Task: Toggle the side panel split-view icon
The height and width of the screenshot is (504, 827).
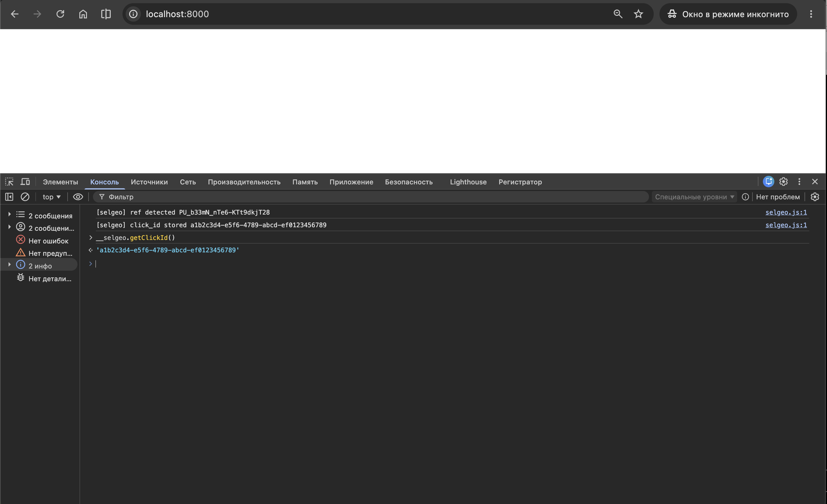Action: coord(106,14)
